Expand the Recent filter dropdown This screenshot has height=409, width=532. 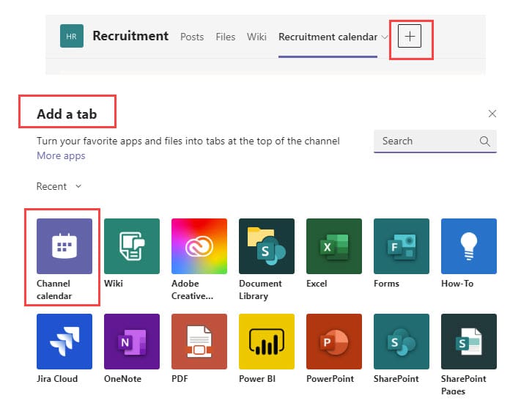[59, 186]
